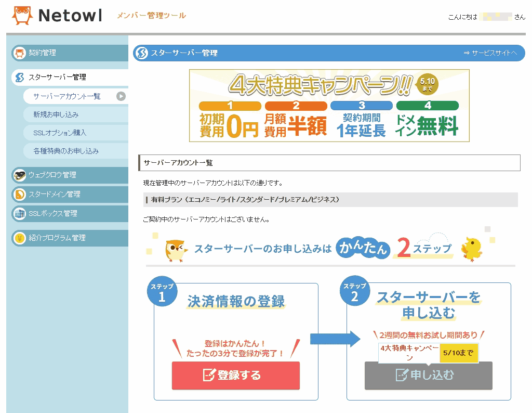Select サーバーアカウント一覧 submenu item
The width and height of the screenshot is (532, 413).
[x=76, y=96]
